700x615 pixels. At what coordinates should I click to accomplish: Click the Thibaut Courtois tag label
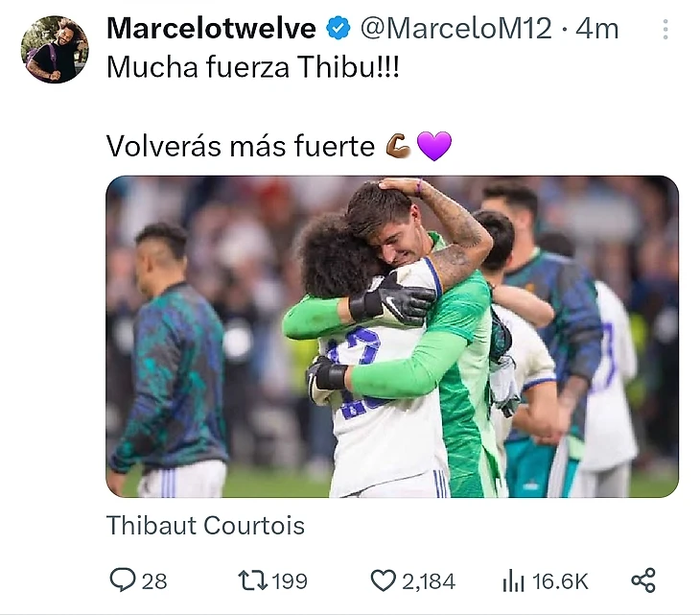[205, 525]
